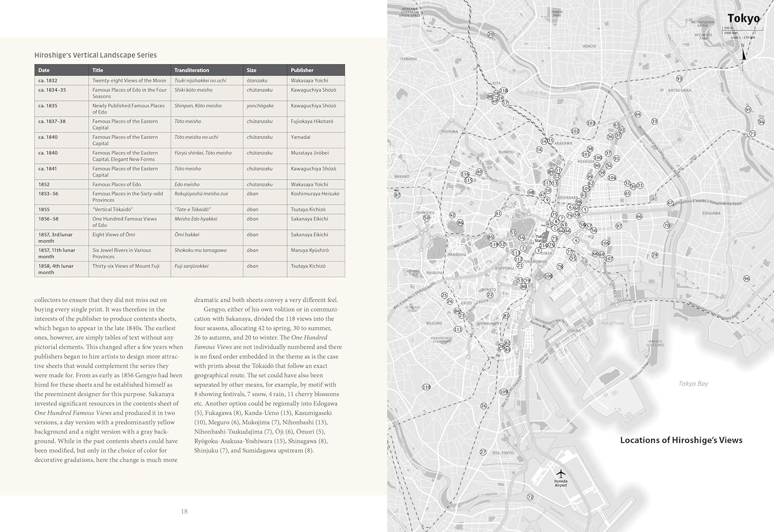Click map marker 72 near the bottom

530,497
